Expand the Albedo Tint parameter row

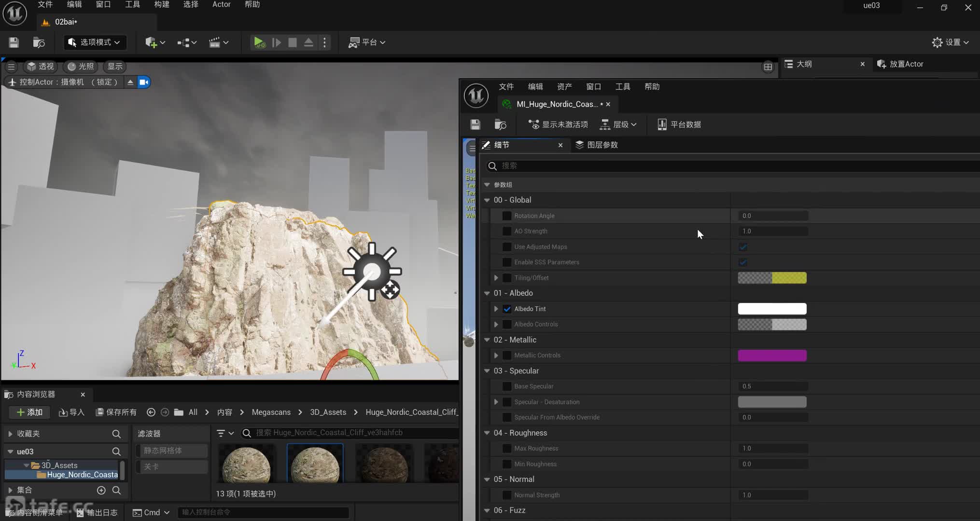click(496, 309)
